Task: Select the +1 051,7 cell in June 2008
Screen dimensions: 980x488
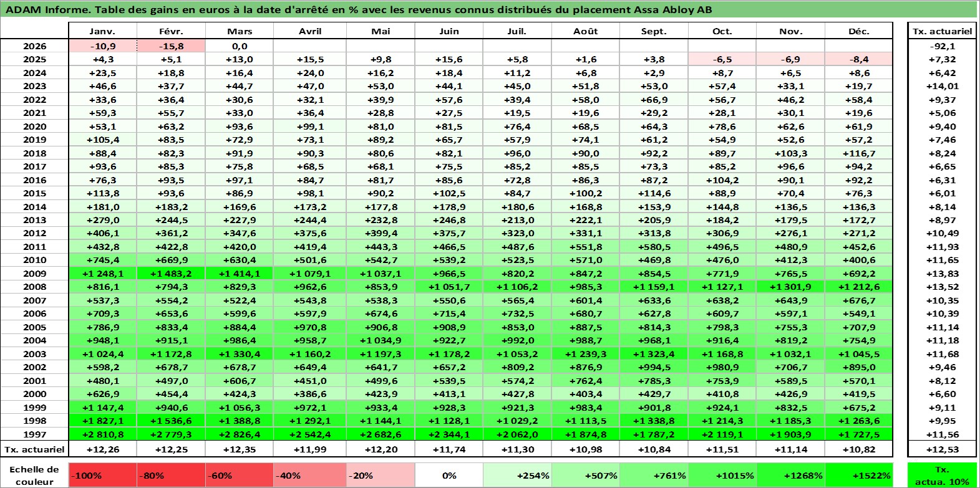Action: click(x=449, y=287)
